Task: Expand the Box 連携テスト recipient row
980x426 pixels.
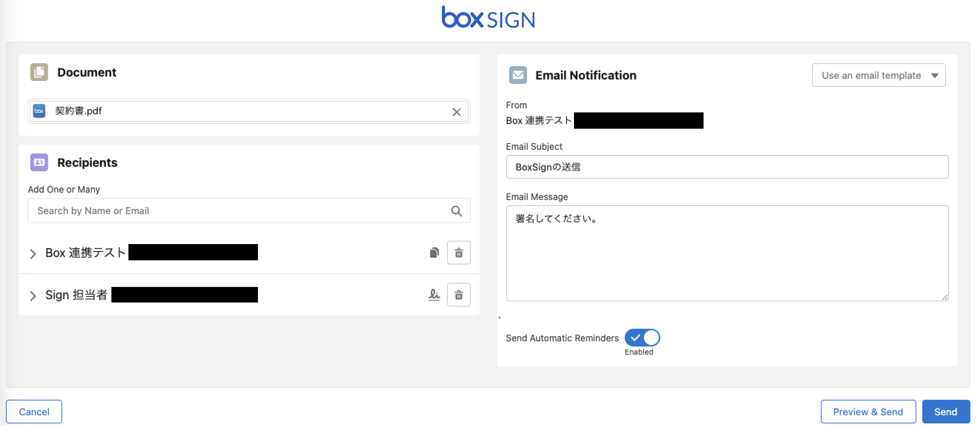Action: coord(33,253)
